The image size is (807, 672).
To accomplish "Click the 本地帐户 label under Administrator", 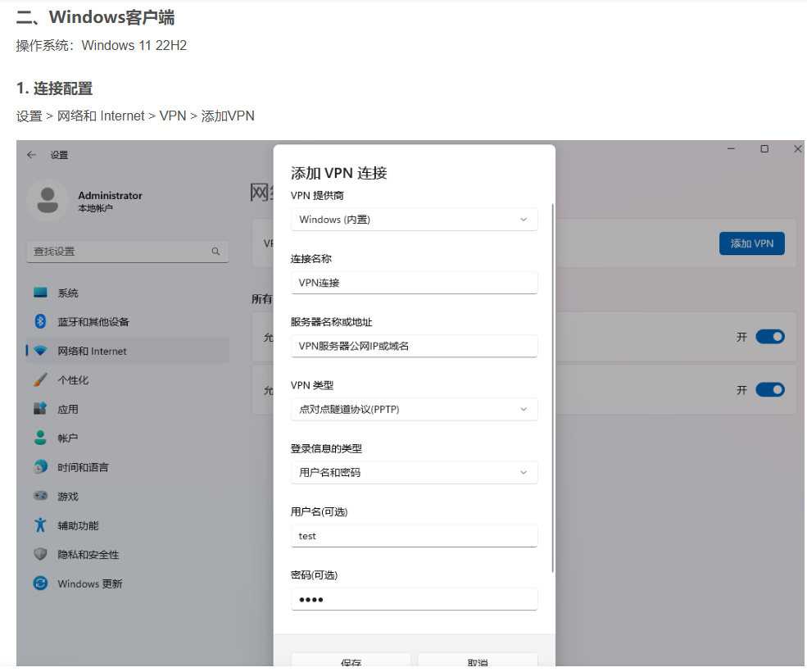I will 95,208.
